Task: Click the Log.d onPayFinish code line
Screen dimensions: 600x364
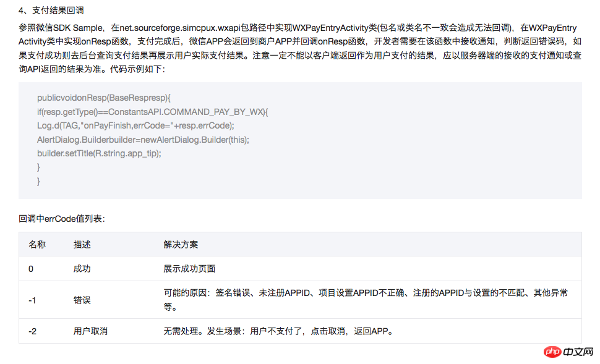Action: (135, 126)
